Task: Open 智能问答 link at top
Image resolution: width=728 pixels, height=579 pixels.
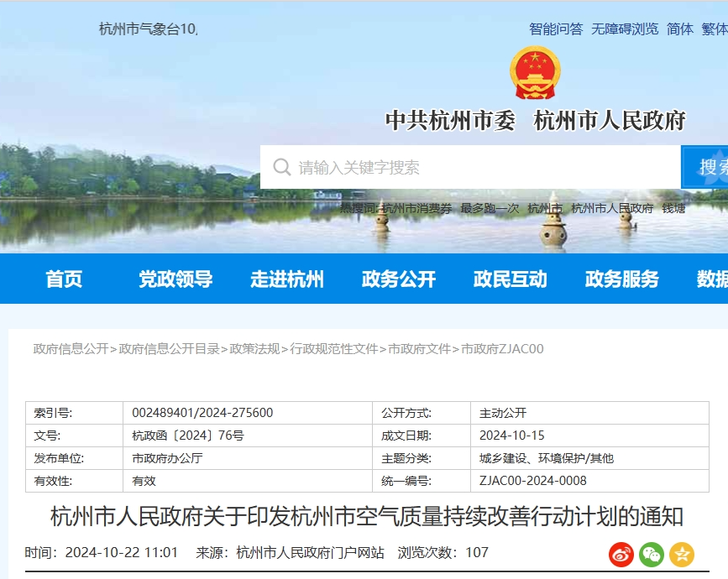Action: point(556,29)
